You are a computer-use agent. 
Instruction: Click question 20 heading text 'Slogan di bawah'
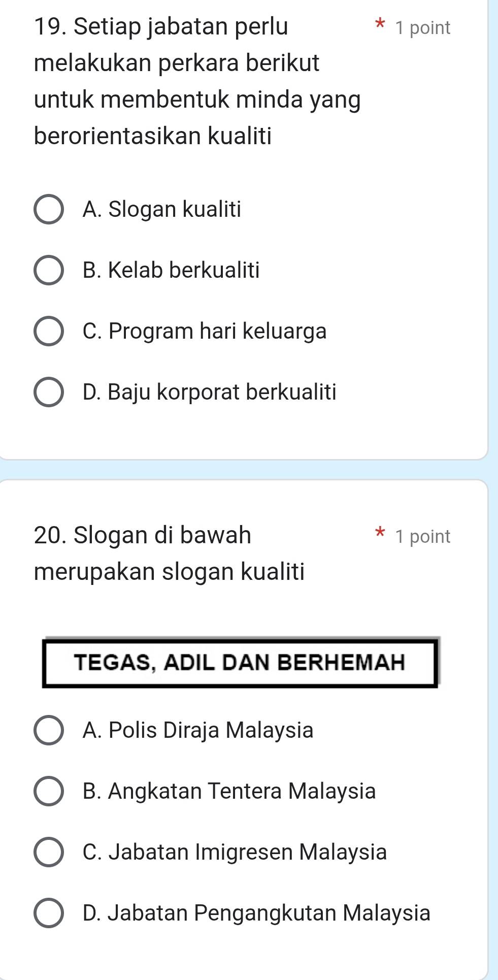[x=143, y=535]
